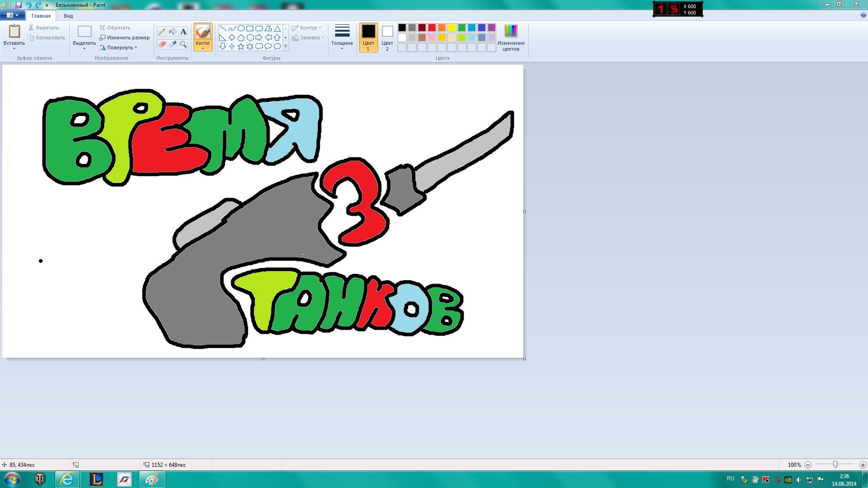Switch to the Главная tab
The width and height of the screenshot is (868, 488).
click(x=41, y=16)
